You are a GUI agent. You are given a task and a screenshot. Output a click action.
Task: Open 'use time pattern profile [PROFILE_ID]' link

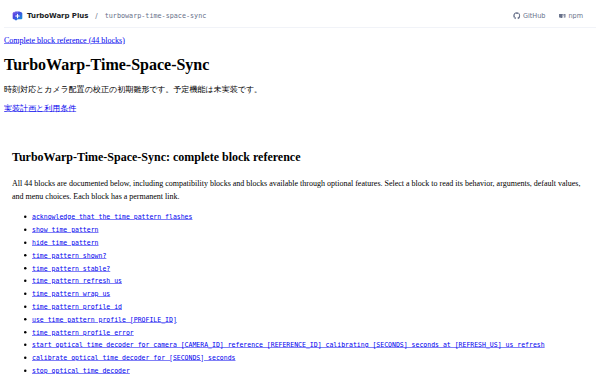click(104, 320)
